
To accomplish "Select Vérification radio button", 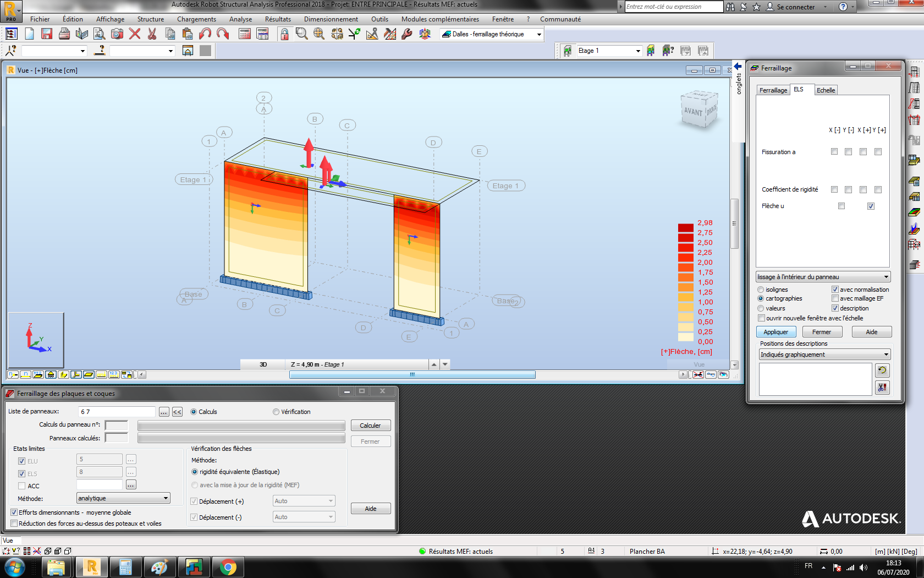I will click(x=276, y=412).
